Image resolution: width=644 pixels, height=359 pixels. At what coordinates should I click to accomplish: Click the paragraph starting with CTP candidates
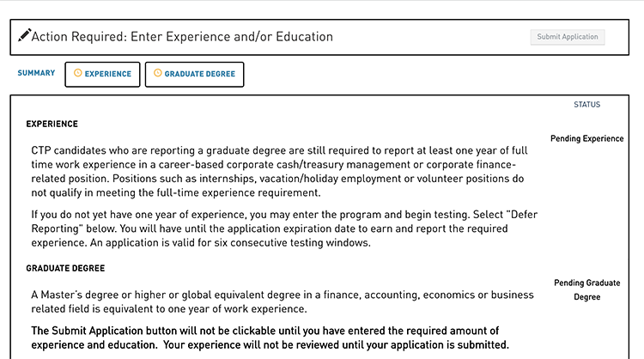(279, 172)
